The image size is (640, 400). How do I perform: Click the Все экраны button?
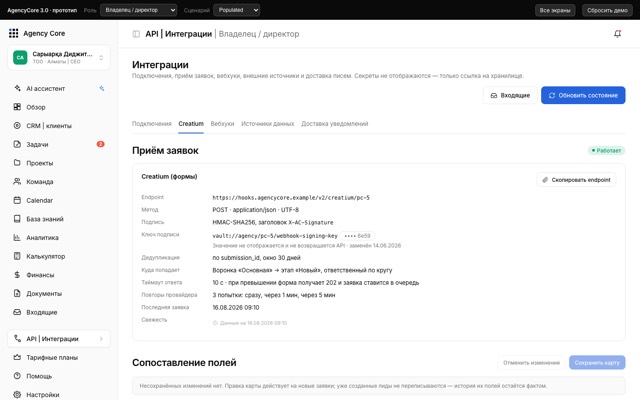pos(555,10)
